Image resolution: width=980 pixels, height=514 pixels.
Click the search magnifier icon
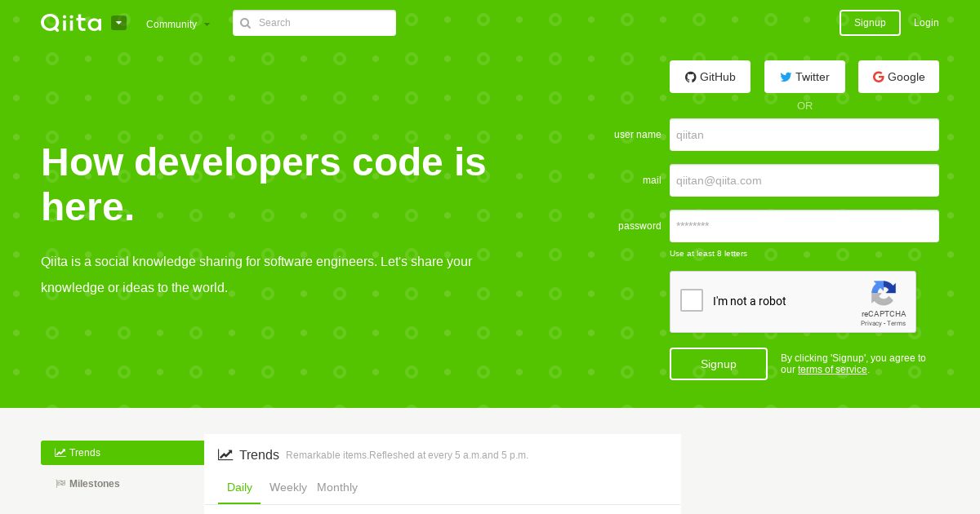click(245, 23)
